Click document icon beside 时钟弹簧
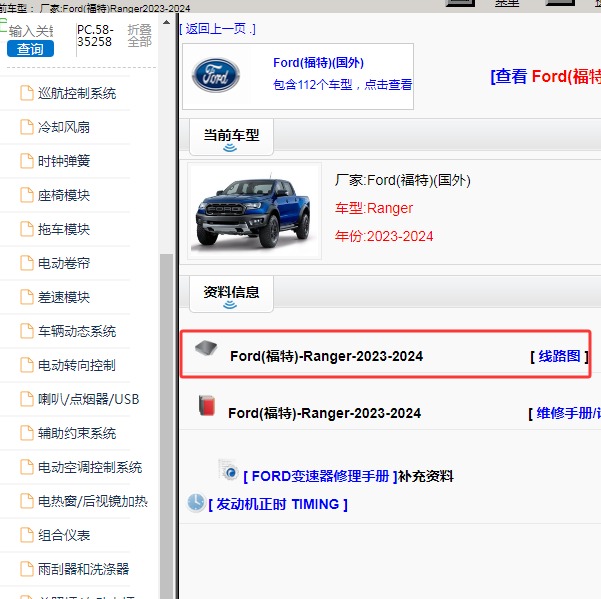 pos(26,161)
